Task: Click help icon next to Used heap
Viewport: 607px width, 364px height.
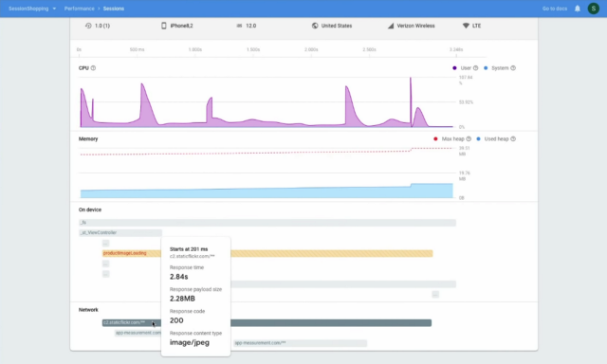Action: 513,138
